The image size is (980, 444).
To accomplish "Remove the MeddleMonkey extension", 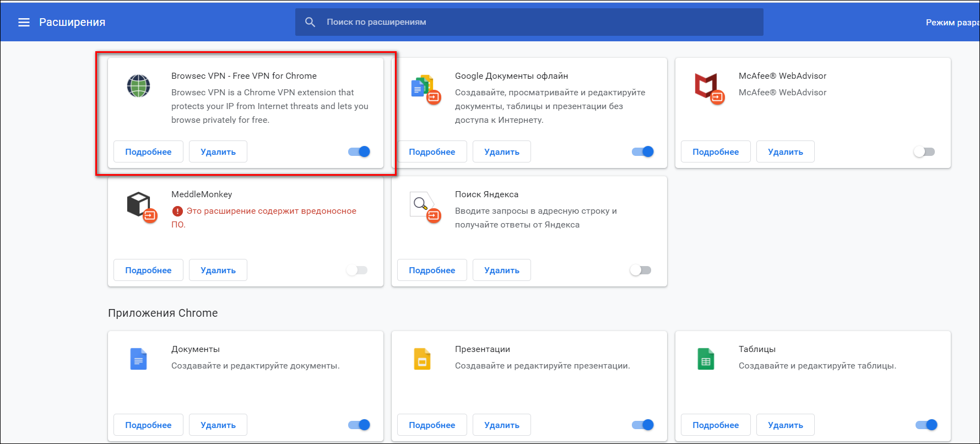I will (x=218, y=270).
